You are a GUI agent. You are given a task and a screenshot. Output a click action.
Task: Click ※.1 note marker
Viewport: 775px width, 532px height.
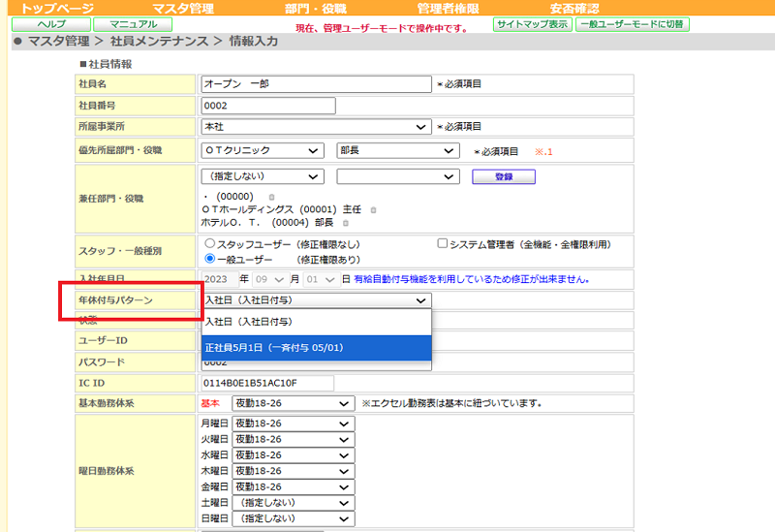pyautogui.click(x=543, y=152)
